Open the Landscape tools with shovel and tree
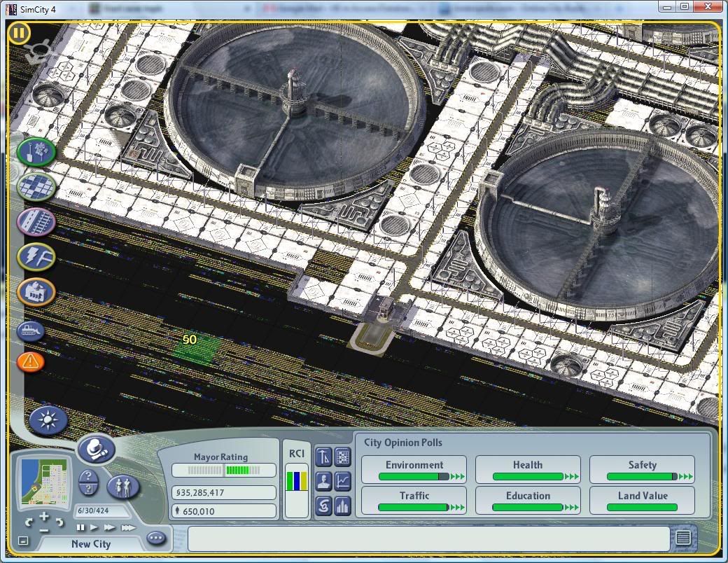 pyautogui.click(x=36, y=152)
